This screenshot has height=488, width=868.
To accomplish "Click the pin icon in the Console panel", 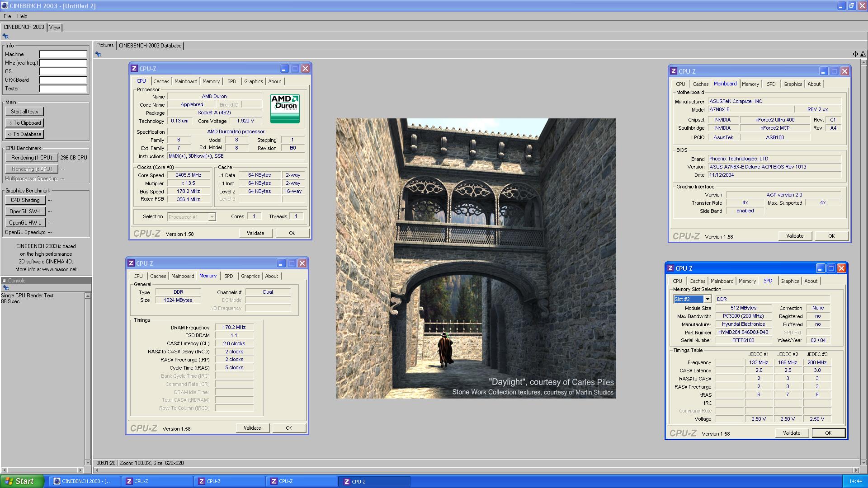I will pyautogui.click(x=5, y=288).
